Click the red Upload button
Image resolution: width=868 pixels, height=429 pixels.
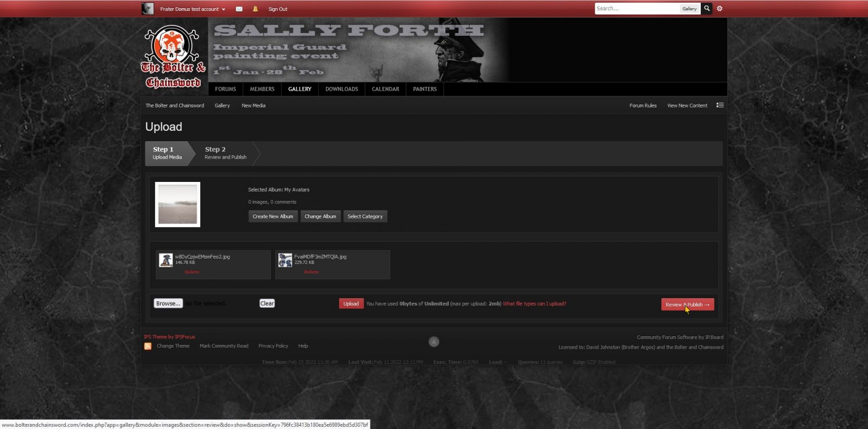(350, 304)
